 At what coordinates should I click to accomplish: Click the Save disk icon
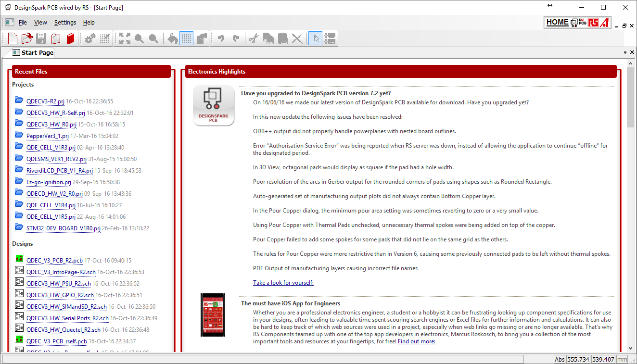[x=41, y=39]
